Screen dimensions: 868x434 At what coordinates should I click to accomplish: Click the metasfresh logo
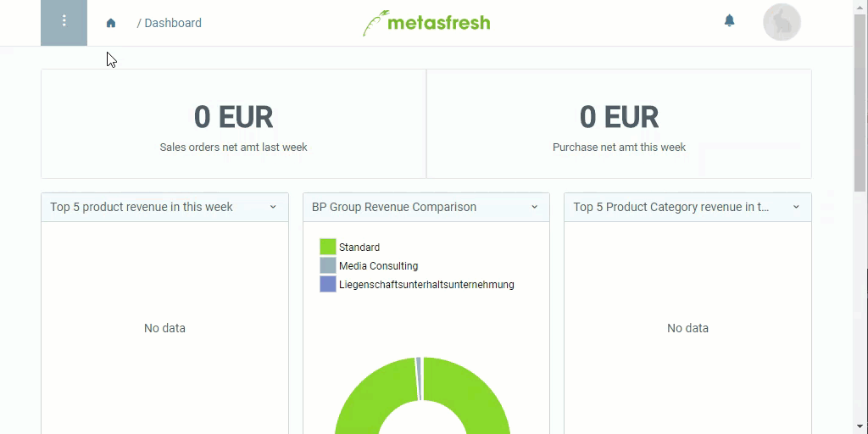coord(426,23)
